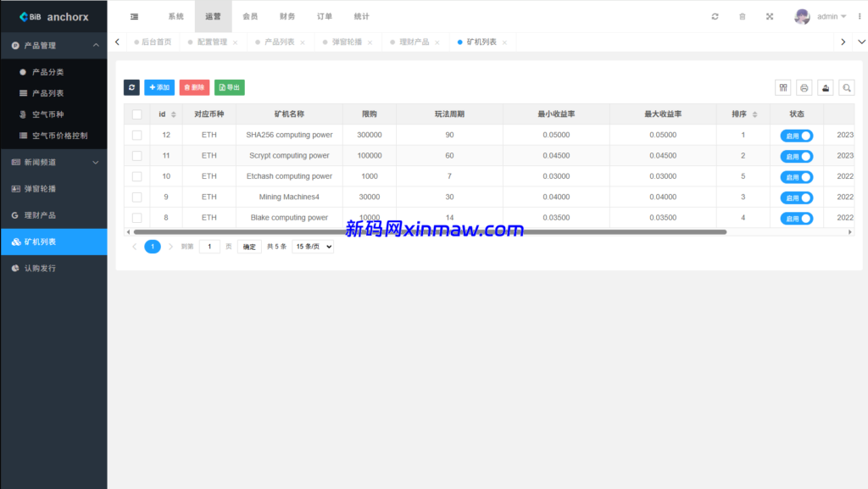Check the row checkbox for id 12

136,135
